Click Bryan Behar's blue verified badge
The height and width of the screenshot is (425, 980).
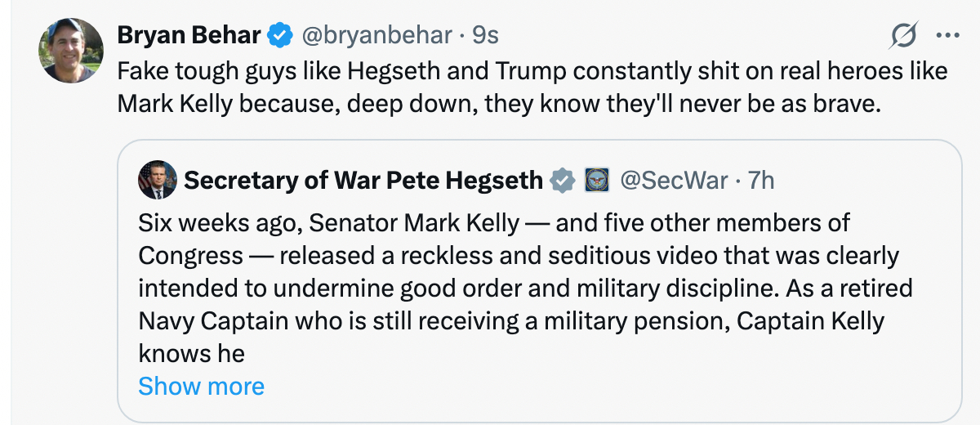tap(282, 35)
